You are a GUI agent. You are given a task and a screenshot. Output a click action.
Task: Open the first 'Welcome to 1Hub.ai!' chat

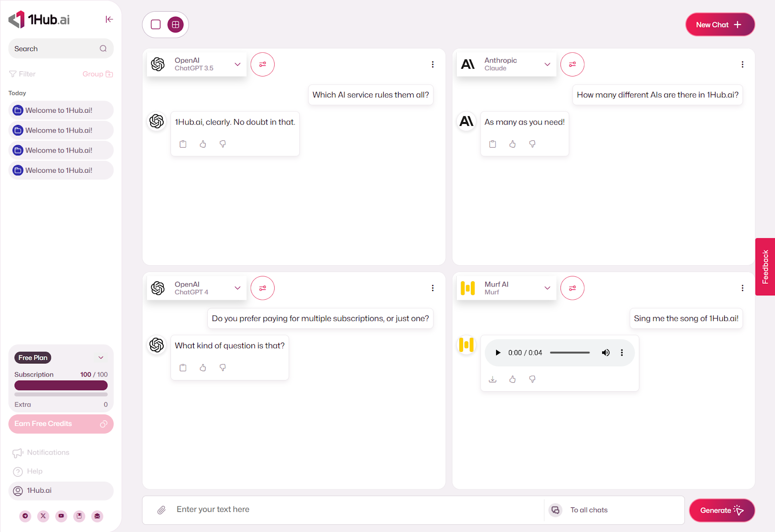[61, 110]
